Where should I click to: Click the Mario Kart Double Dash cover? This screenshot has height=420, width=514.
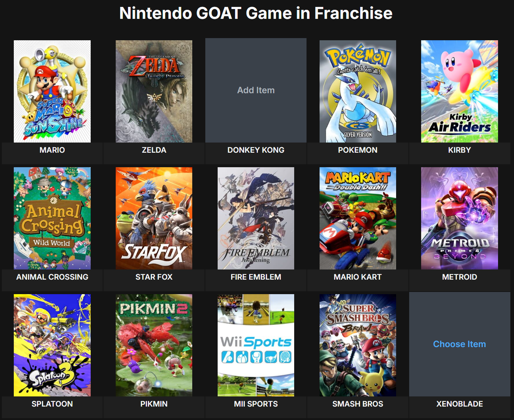(x=358, y=218)
